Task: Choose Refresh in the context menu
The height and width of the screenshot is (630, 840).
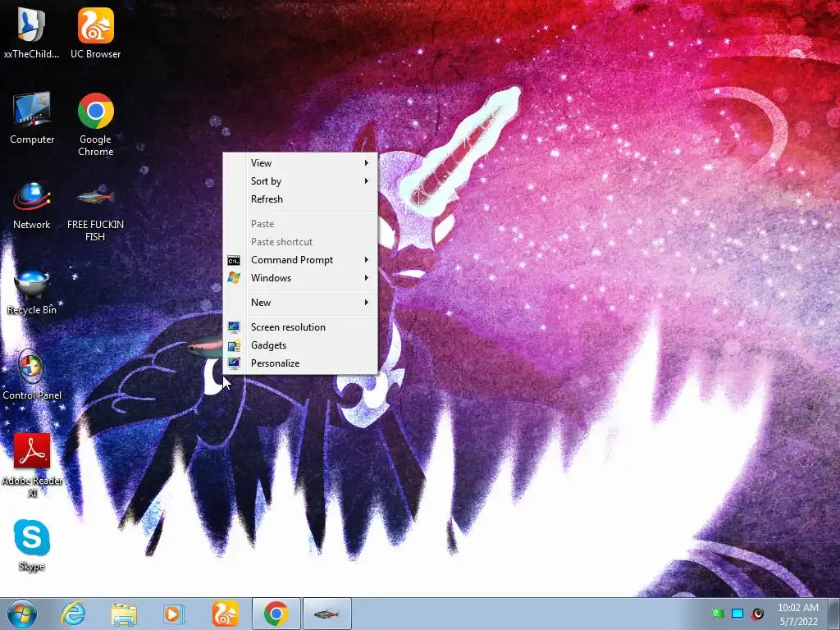Action: (x=300, y=199)
